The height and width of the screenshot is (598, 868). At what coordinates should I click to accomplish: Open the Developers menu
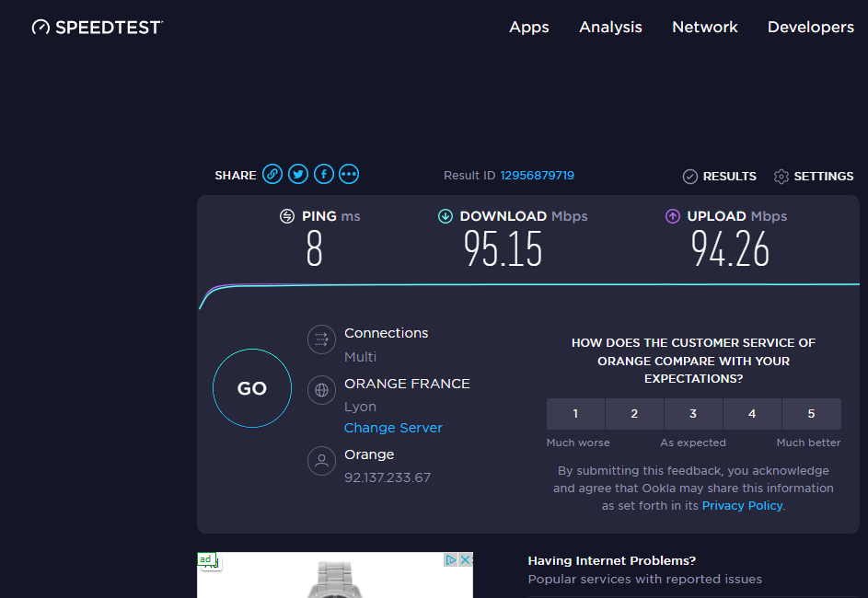point(810,27)
